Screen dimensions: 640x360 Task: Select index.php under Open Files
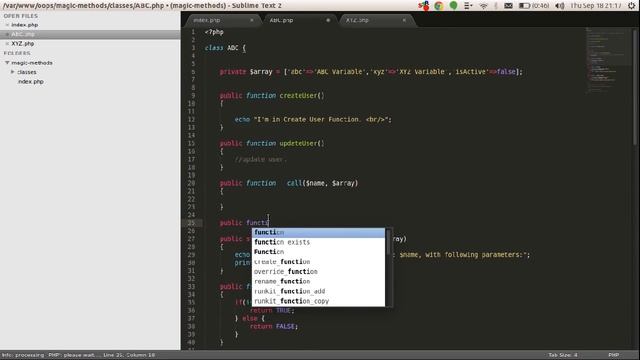24,25
